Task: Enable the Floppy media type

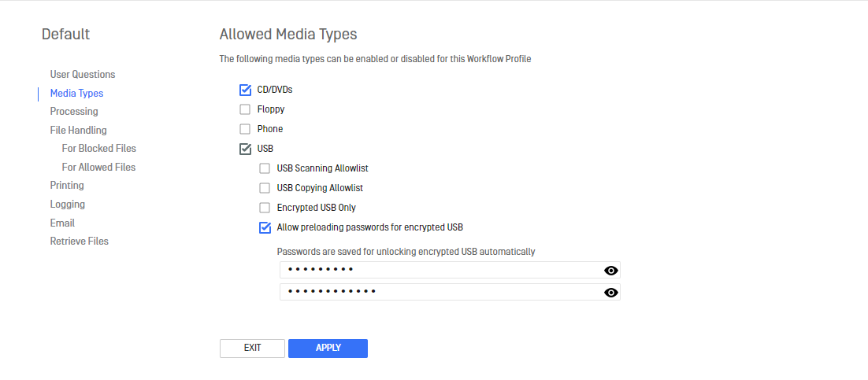Action: [245, 109]
